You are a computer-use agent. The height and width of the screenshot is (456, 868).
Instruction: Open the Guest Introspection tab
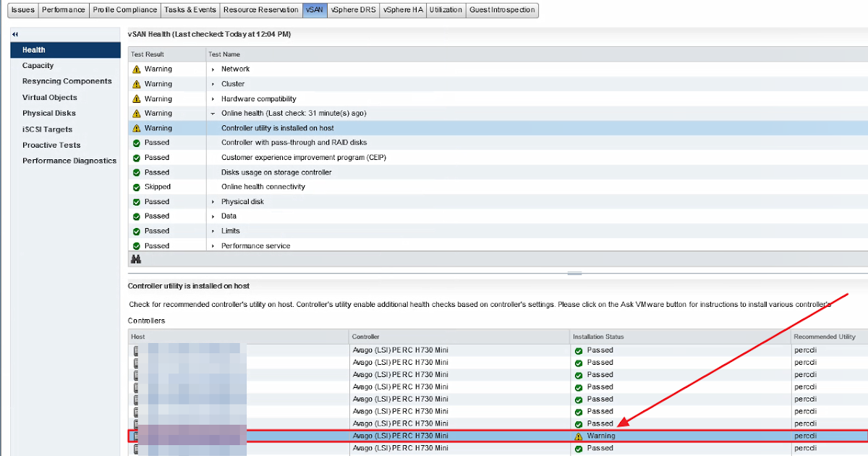(501, 10)
